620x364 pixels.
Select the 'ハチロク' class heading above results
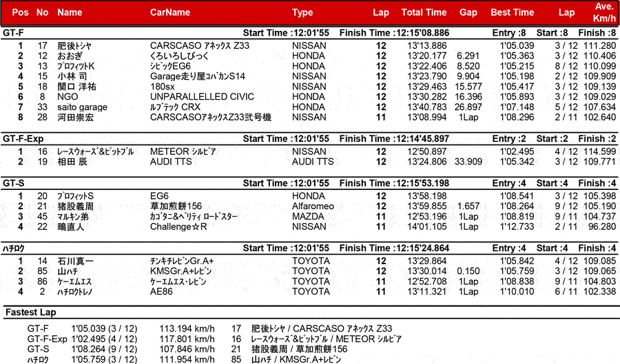[x=14, y=248]
